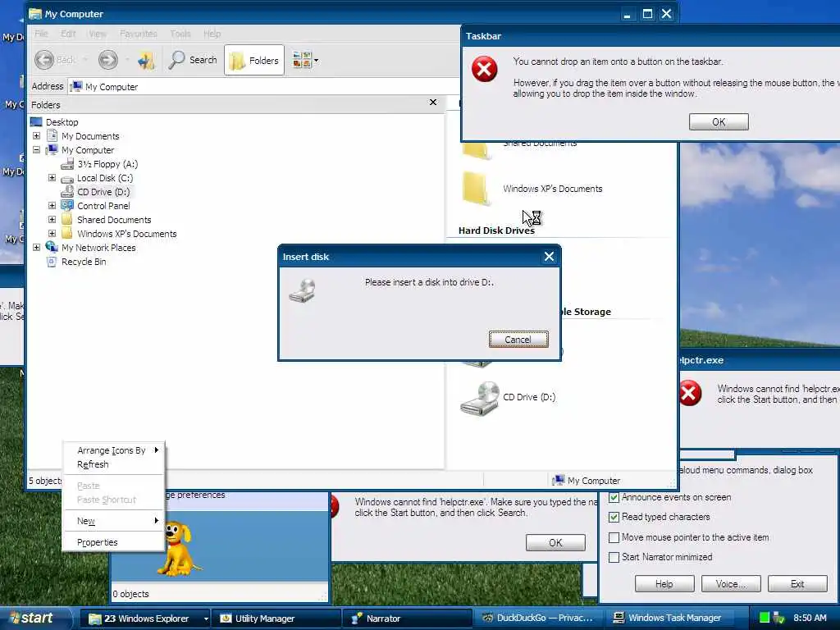Click the red error icon in Taskbar dialog

pos(484,69)
